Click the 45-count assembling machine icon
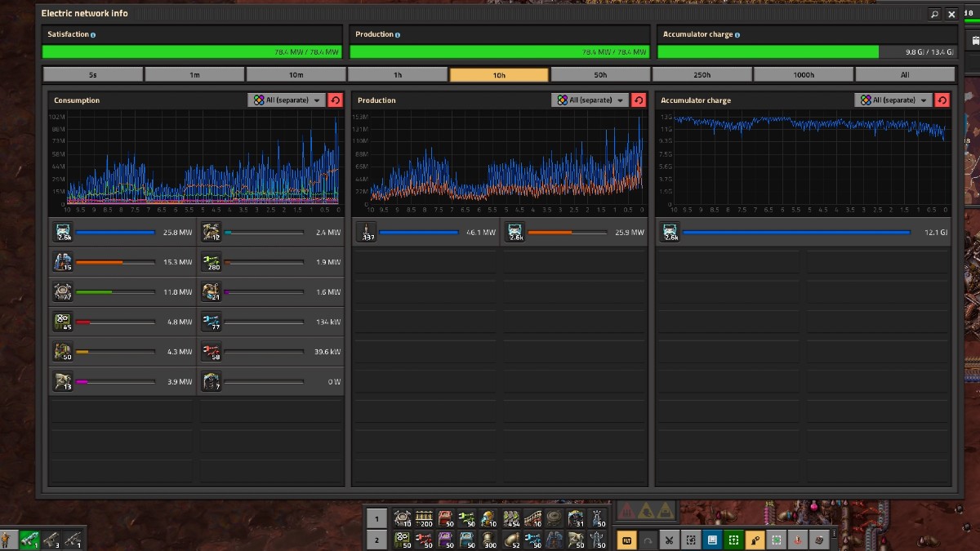Viewport: 980px width, 551px height. (64, 322)
